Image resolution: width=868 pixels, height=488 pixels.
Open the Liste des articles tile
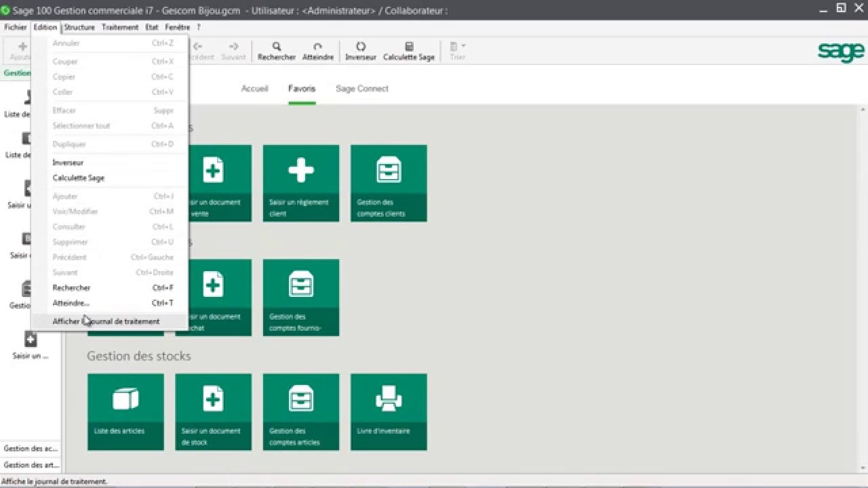click(125, 412)
